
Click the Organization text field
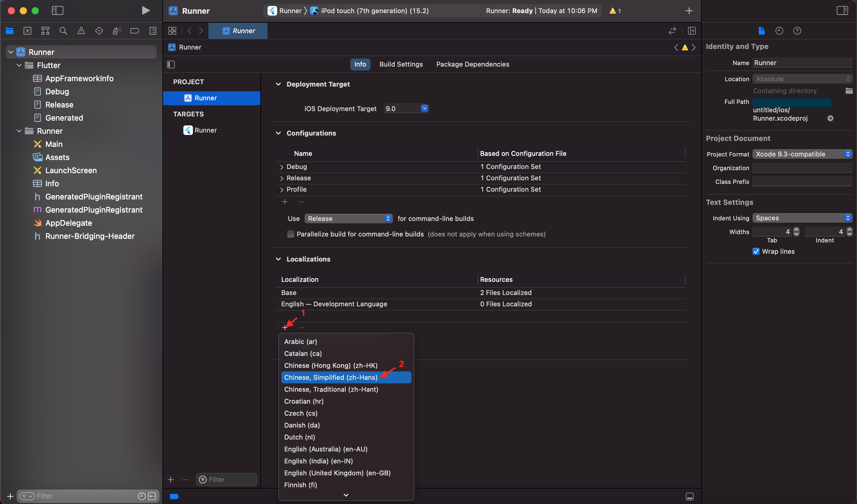(802, 168)
